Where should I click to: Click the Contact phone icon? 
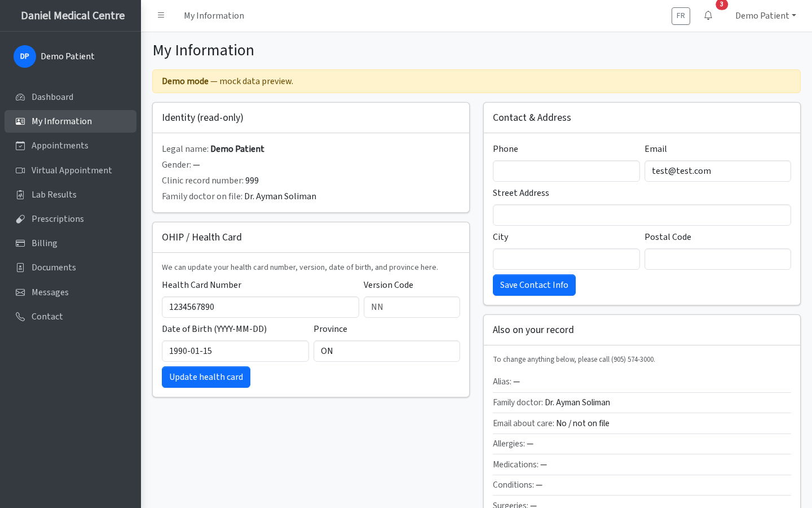[x=20, y=317]
